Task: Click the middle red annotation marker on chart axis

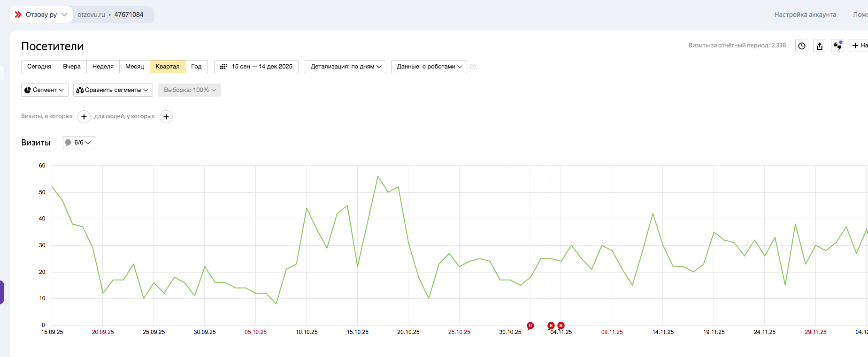Action: pos(551,326)
